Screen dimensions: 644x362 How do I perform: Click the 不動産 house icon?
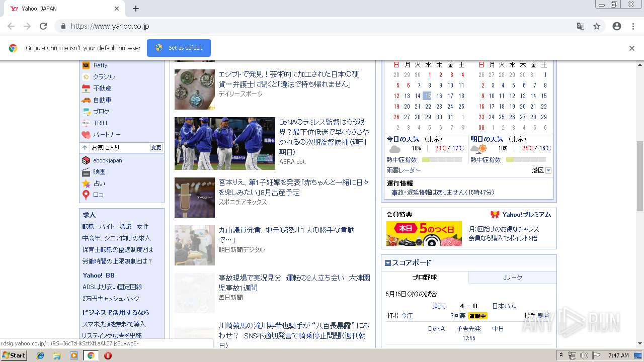tap(86, 88)
